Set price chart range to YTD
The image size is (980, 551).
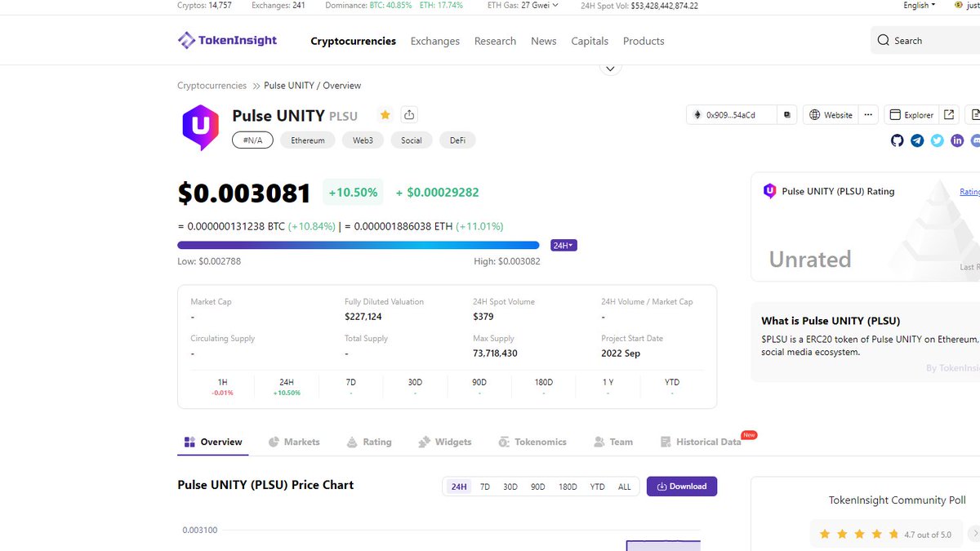pos(598,487)
